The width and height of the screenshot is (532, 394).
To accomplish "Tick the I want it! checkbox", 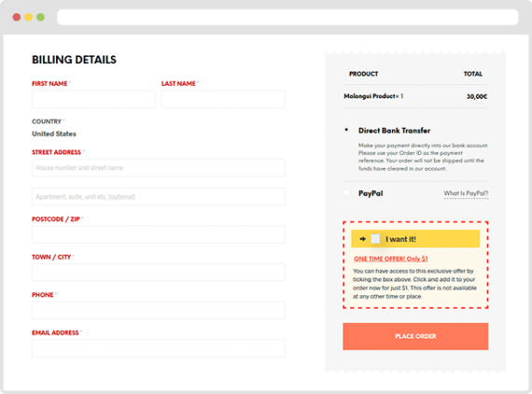I will coord(375,239).
